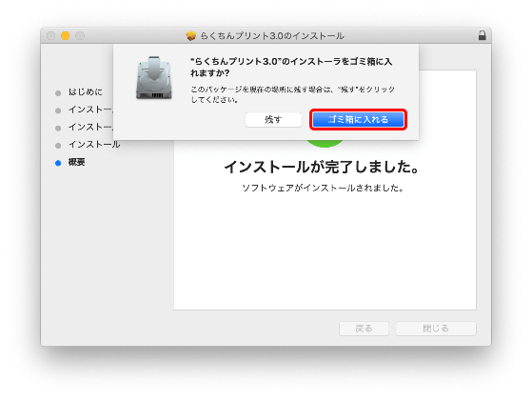
Task: Click the green success checkmark circle
Action: (x=325, y=143)
